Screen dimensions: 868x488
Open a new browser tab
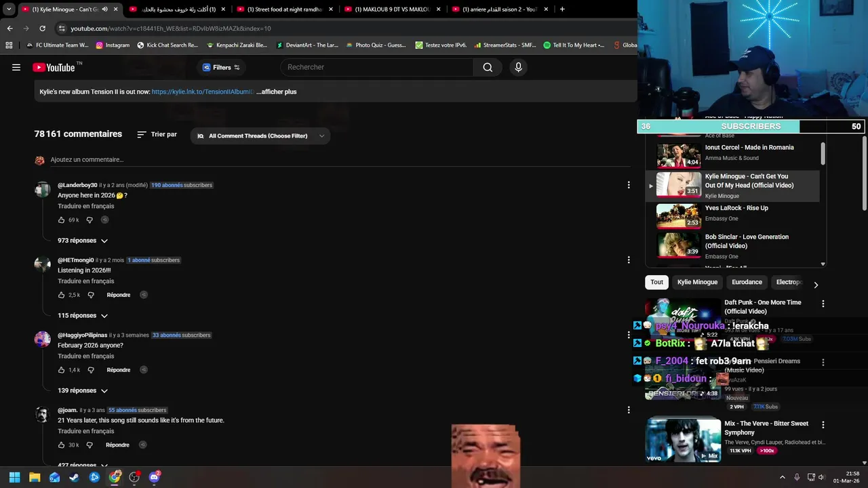(x=562, y=9)
